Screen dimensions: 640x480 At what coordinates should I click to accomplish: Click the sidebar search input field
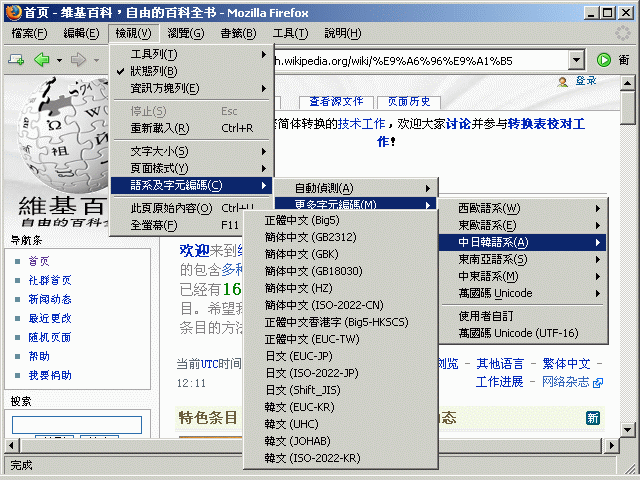76,424
